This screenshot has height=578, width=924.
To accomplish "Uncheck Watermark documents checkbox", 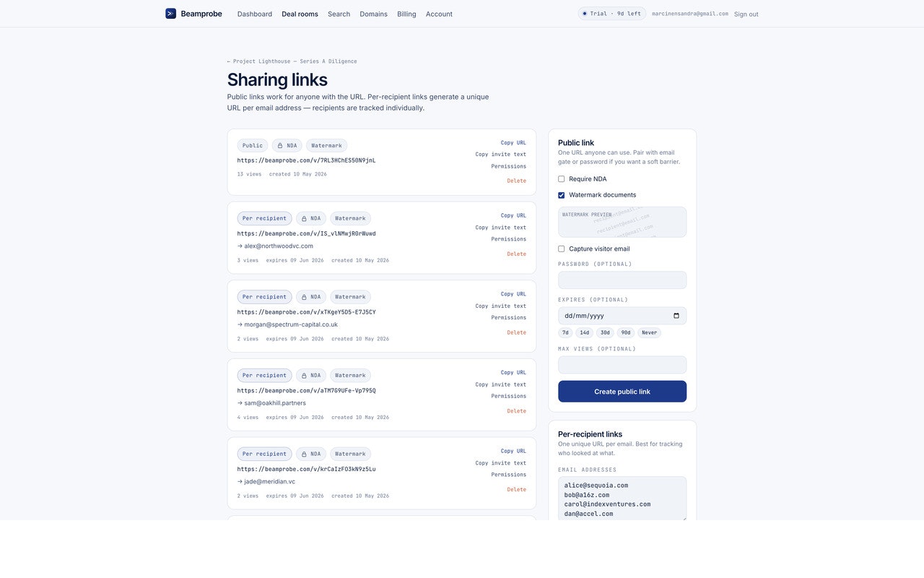I will [x=562, y=195].
